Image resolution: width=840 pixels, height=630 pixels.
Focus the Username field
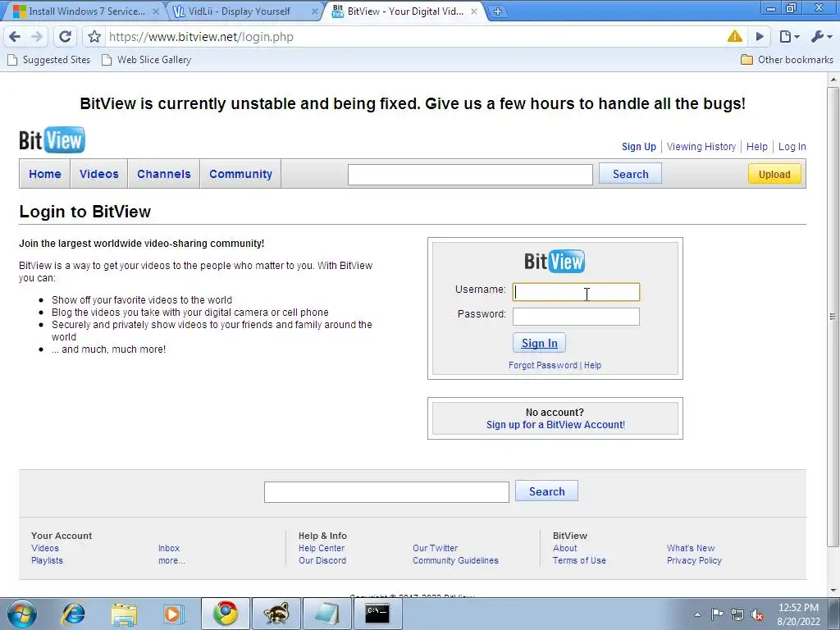[576, 292]
